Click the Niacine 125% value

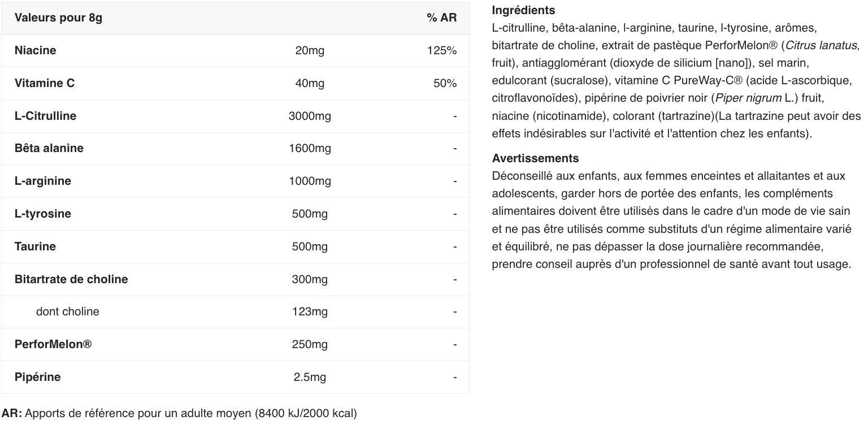click(442, 50)
